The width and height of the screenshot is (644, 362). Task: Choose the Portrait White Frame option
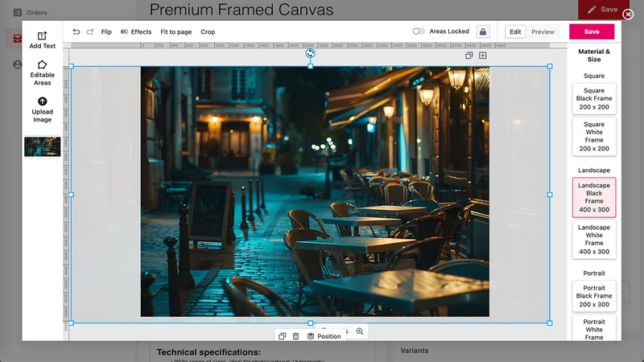594,328
